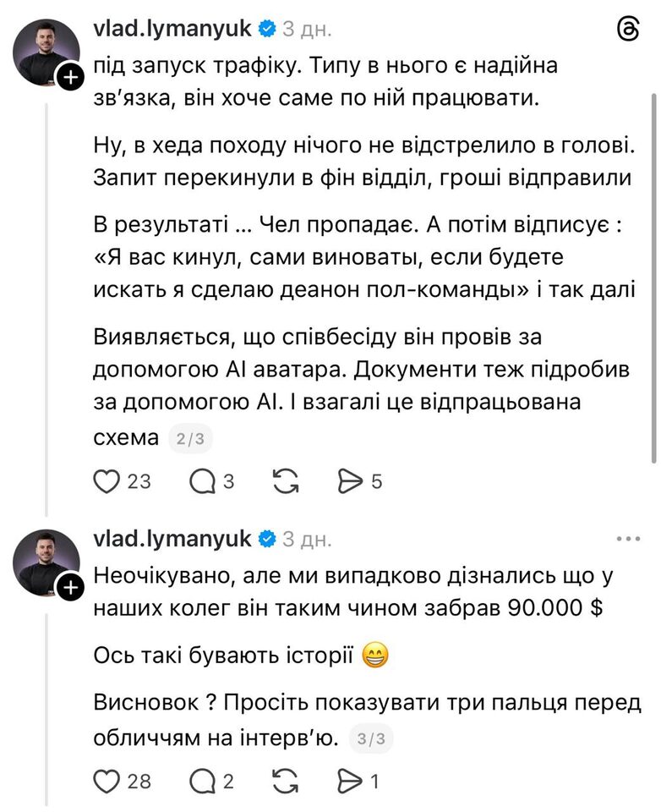The height and width of the screenshot is (812, 661).
Task: Open vlad.lymanyuk profile from the first post
Action: pos(172,29)
